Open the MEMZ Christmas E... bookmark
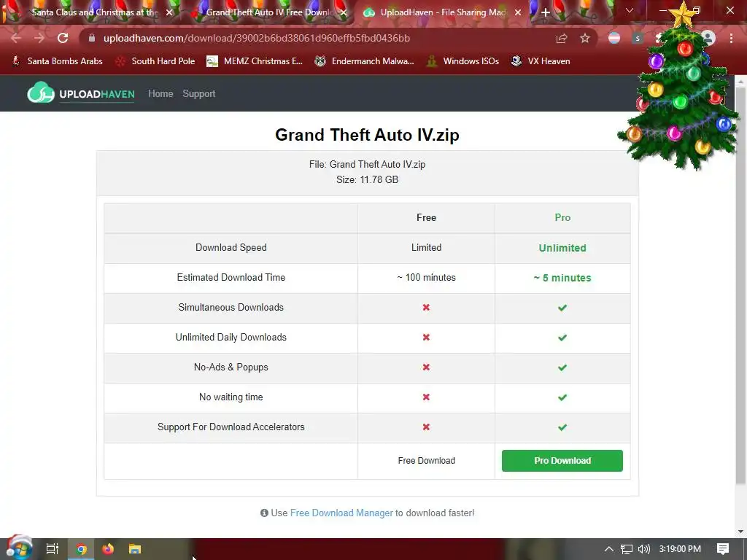This screenshot has width=747, height=560. pyautogui.click(x=255, y=61)
